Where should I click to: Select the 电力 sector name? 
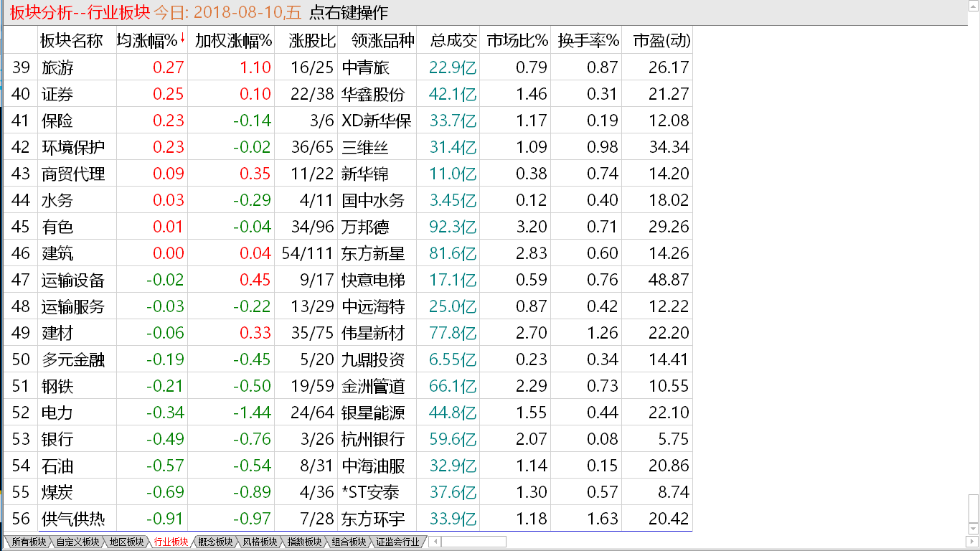[57, 413]
